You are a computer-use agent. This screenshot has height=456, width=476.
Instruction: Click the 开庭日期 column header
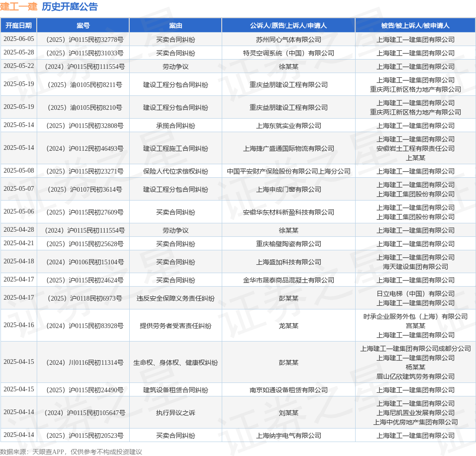tap(19, 26)
